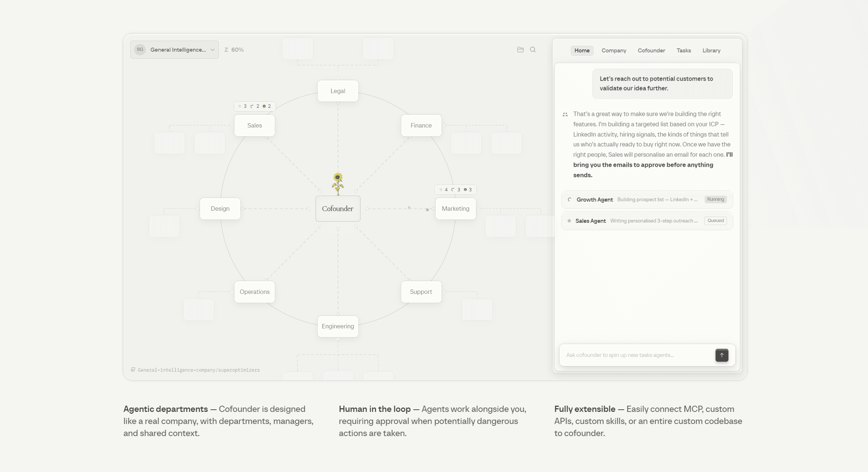This screenshot has height=472, width=868.
Task: Click the Sales task count badge
Action: point(255,106)
